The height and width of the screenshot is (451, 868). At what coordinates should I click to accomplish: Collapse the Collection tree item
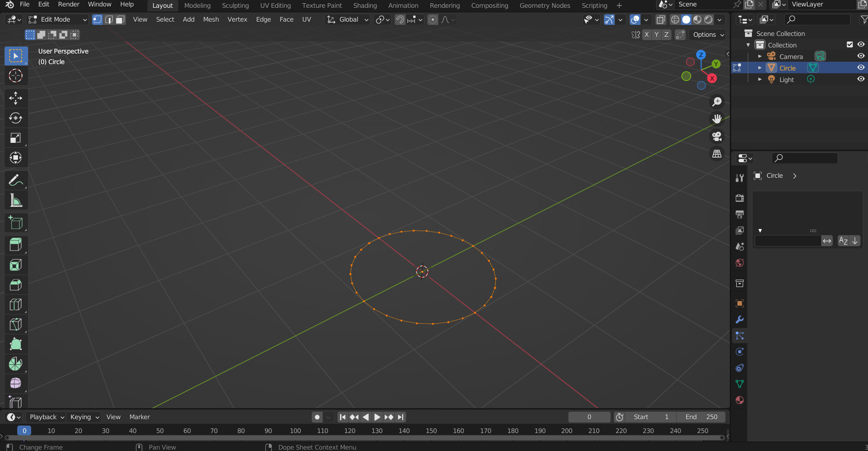(x=748, y=45)
